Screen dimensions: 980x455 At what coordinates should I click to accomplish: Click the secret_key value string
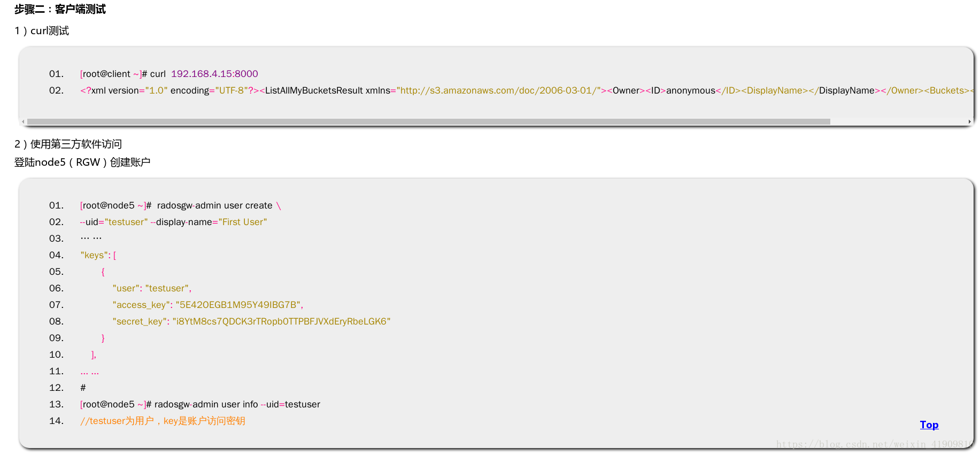pyautogui.click(x=281, y=321)
